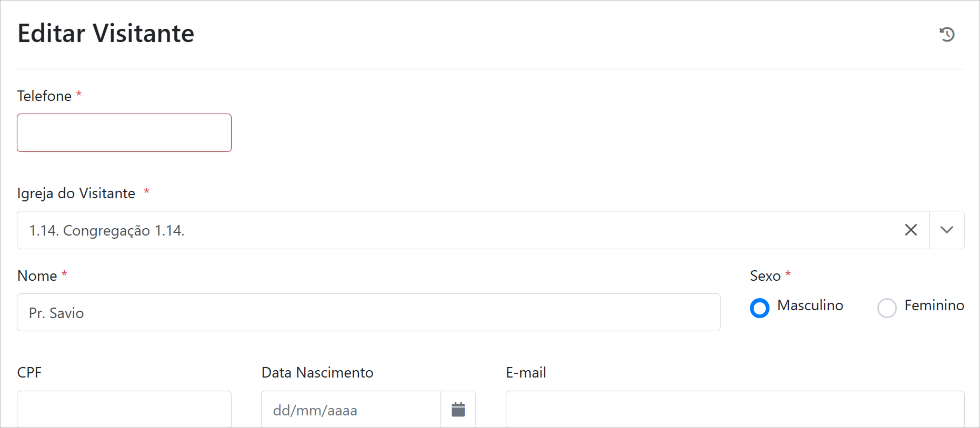Click the Nome field label

[x=37, y=276]
